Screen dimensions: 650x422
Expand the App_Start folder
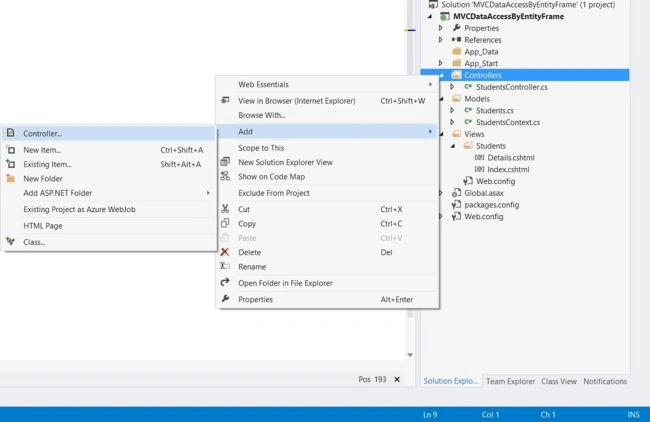point(441,63)
